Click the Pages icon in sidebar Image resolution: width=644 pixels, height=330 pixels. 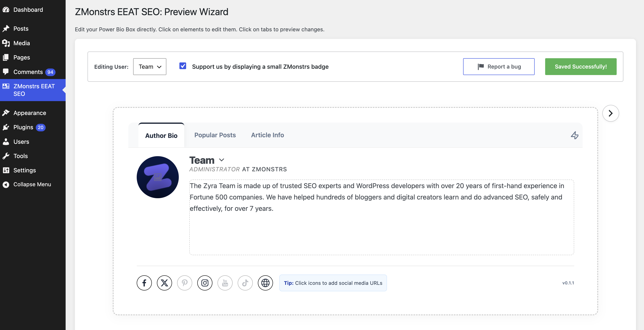(6, 57)
